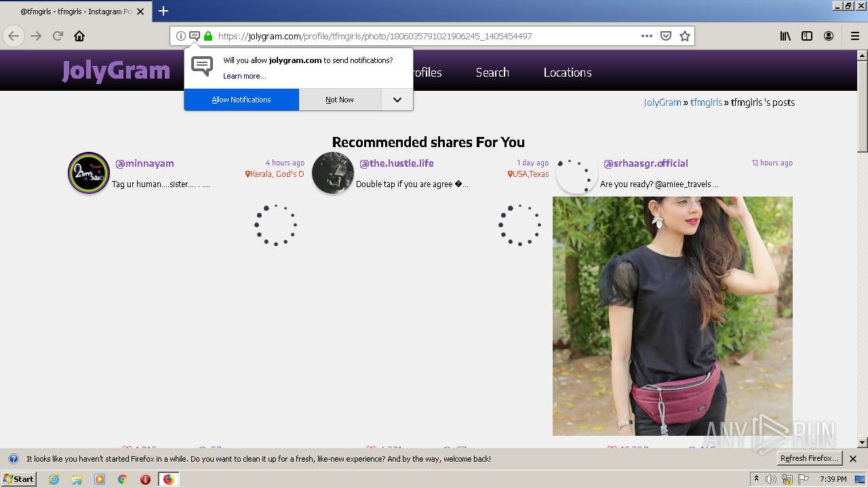Image resolution: width=868 pixels, height=488 pixels.
Task: Show site information via the info icon
Action: 180,36
